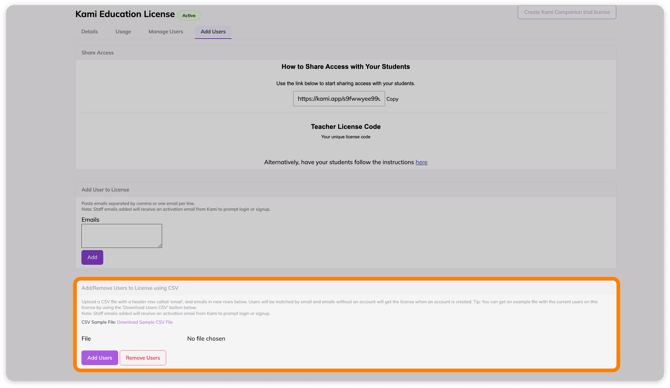Click the purple Add button

[92, 257]
